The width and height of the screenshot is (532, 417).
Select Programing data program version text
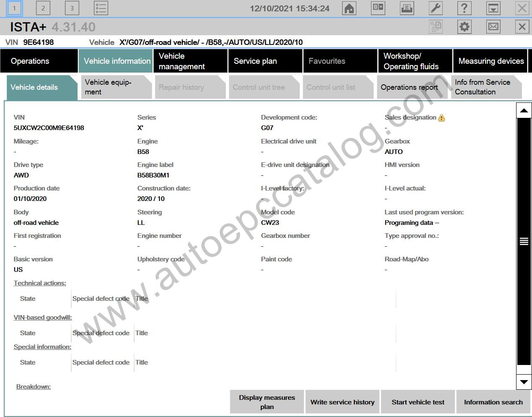(x=412, y=223)
